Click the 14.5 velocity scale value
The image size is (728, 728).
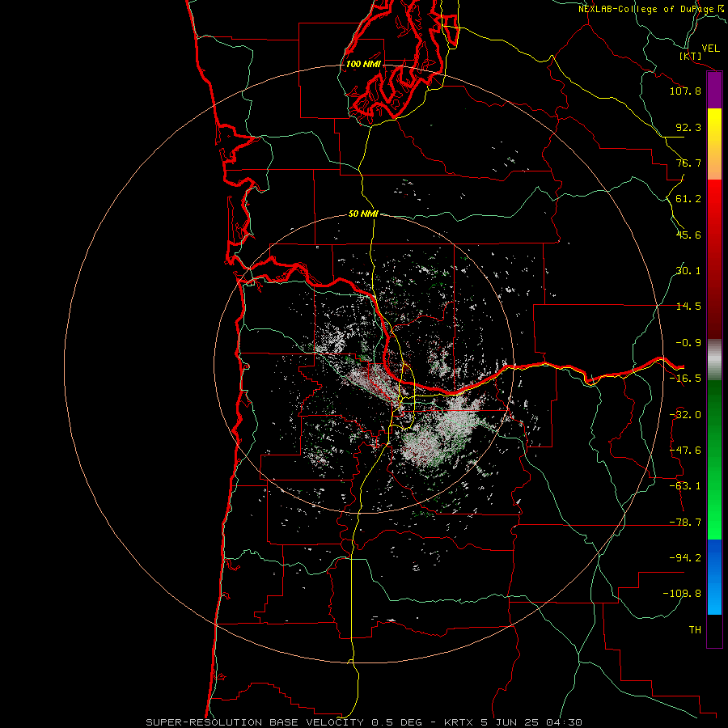[688, 307]
